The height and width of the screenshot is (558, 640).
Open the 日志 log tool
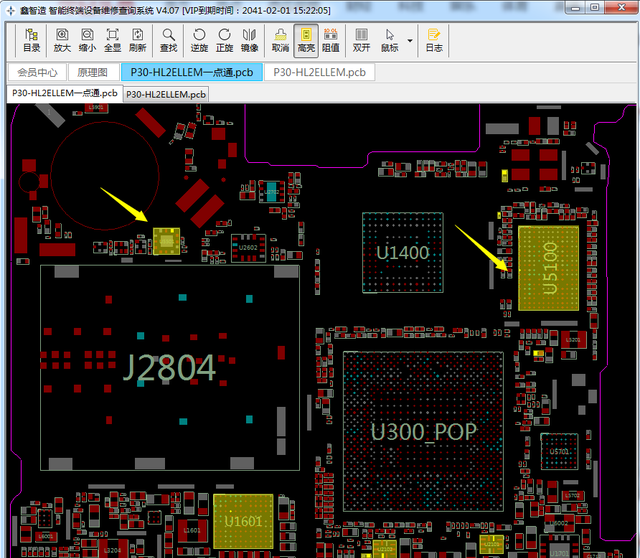click(x=434, y=40)
